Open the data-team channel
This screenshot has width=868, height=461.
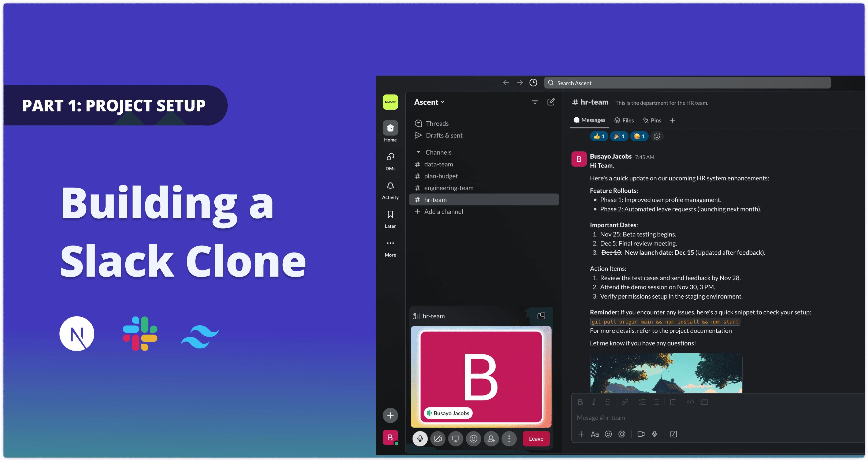[x=484, y=164]
